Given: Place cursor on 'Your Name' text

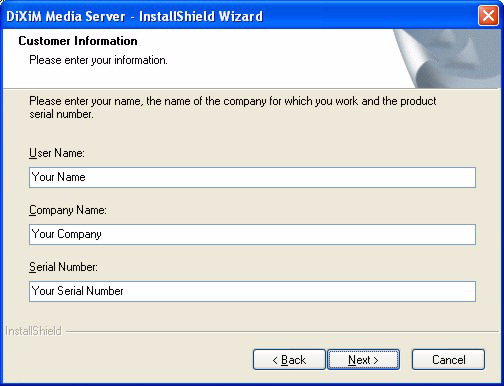Looking at the screenshot, I should point(59,177).
